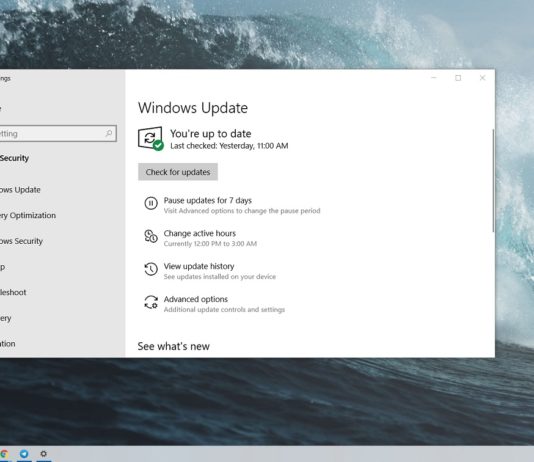Select Pause updates for 7 days

tap(208, 201)
